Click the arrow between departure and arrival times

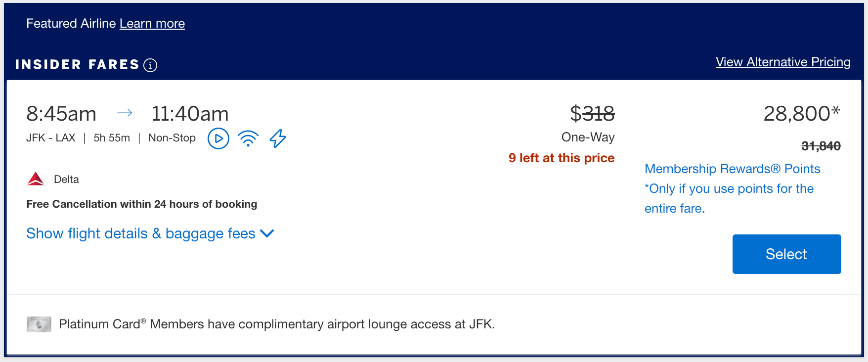click(126, 113)
